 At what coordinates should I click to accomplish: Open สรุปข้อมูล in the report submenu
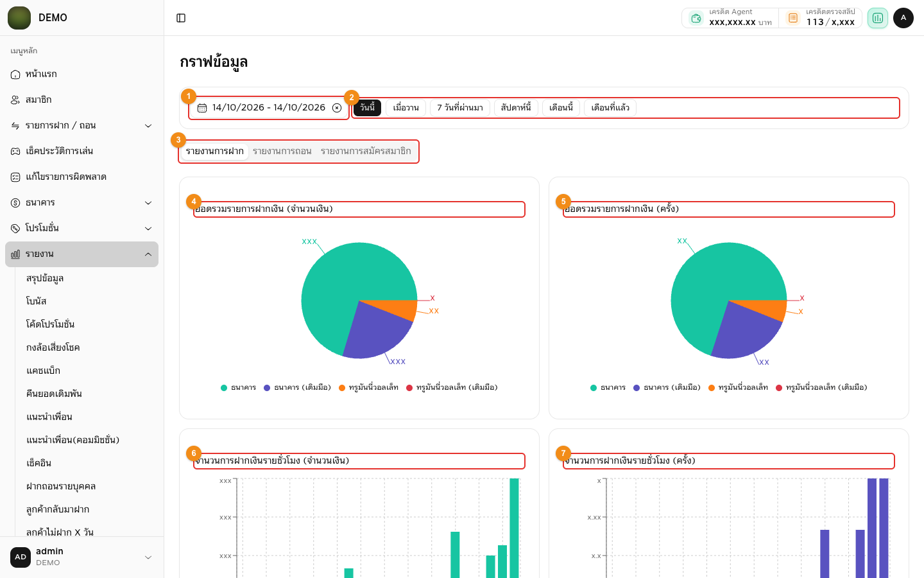pyautogui.click(x=45, y=279)
